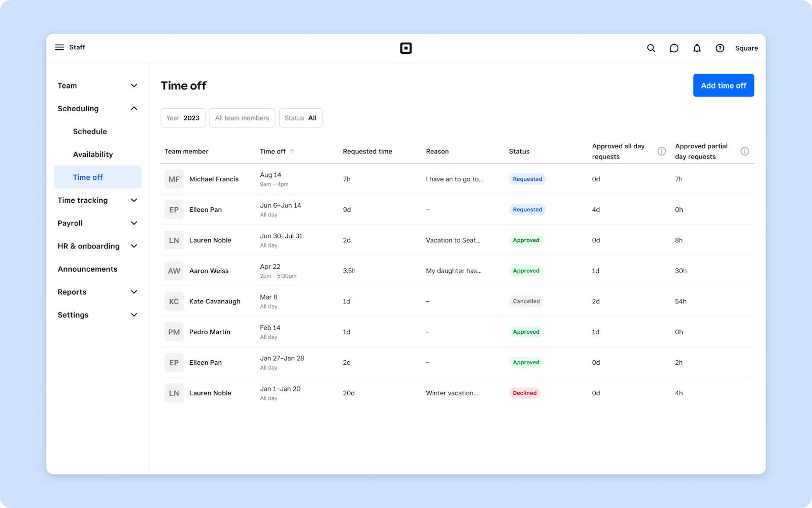Click the search icon
This screenshot has height=508, width=812.
[x=651, y=48]
